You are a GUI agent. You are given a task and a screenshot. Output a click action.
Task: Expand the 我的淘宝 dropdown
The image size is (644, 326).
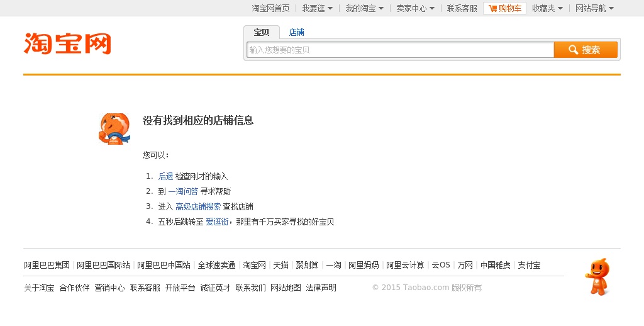pyautogui.click(x=365, y=8)
